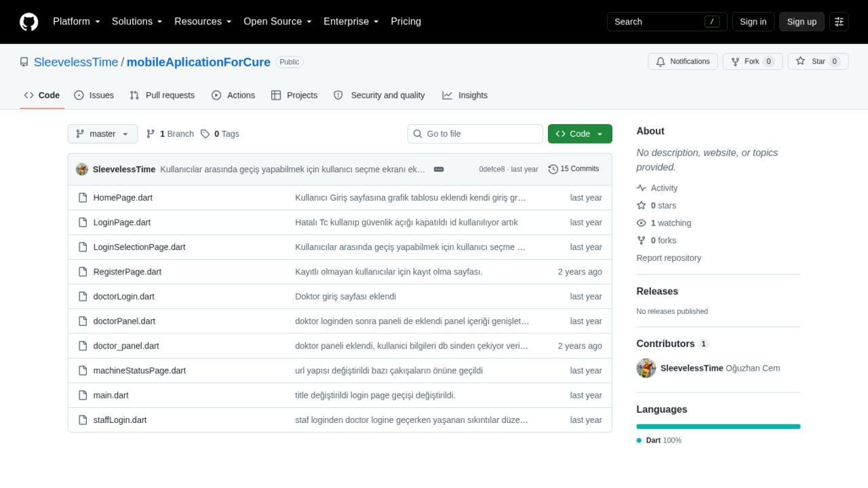Expand the Open Source menu
This screenshot has width=868, height=488.
point(277,22)
